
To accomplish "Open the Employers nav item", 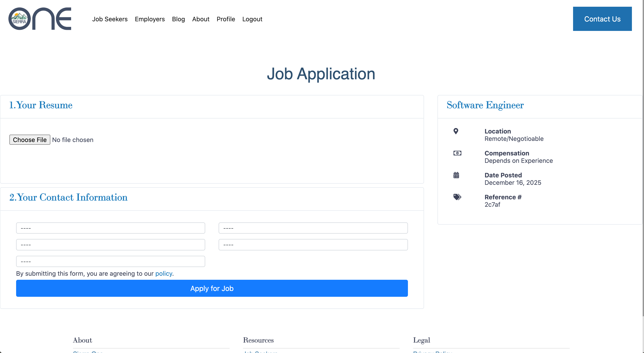I will pyautogui.click(x=150, y=19).
